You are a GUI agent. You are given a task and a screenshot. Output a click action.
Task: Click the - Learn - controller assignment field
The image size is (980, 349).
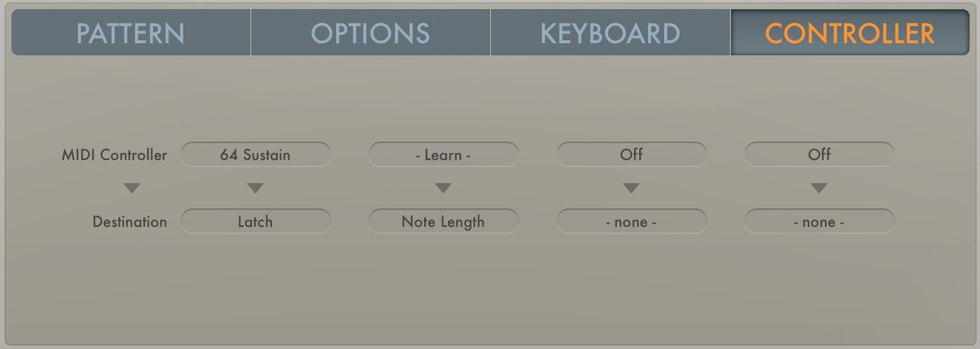tap(443, 154)
